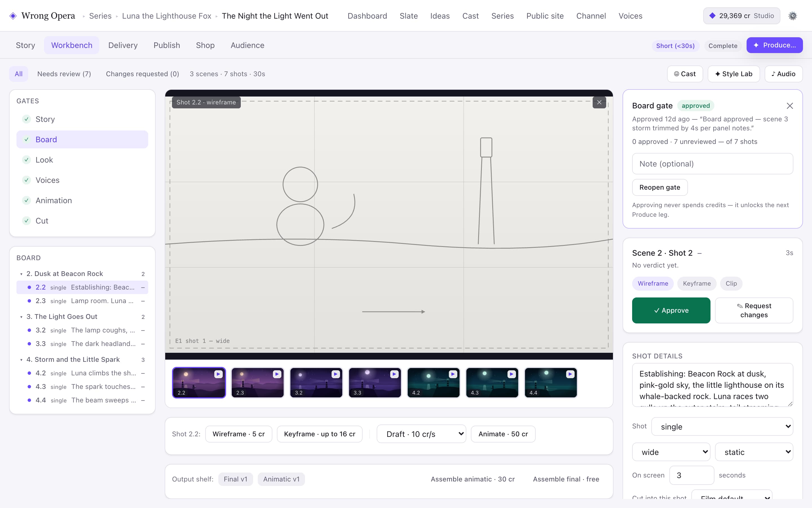Click Request changes button
This screenshot has width=812, height=508.
click(x=754, y=310)
